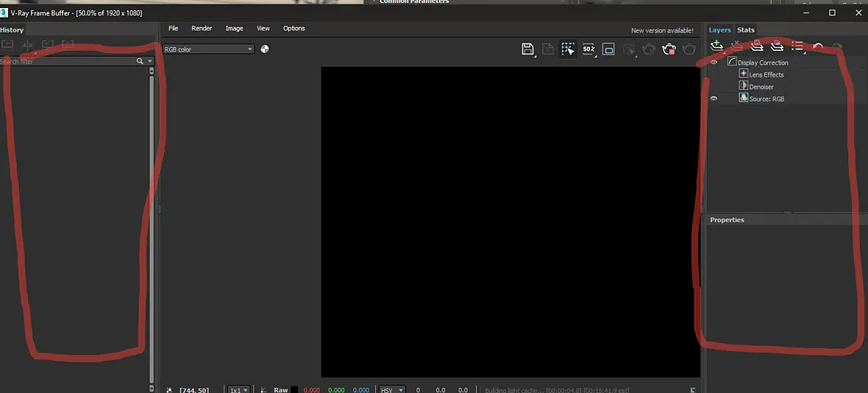This screenshot has height=393, width=868.
Task: Save render to History with plus icon
Action: point(7,44)
